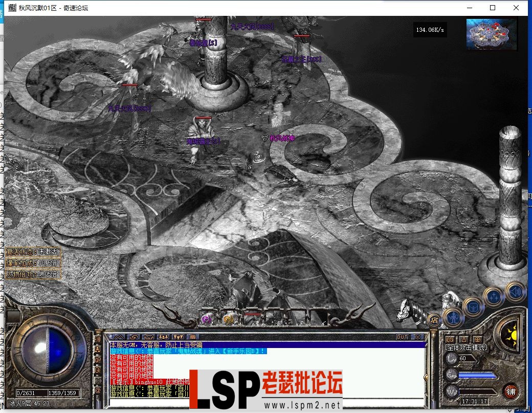Click the yellow sun day indicator
This screenshot has width=532, height=413.
coord(511,336)
